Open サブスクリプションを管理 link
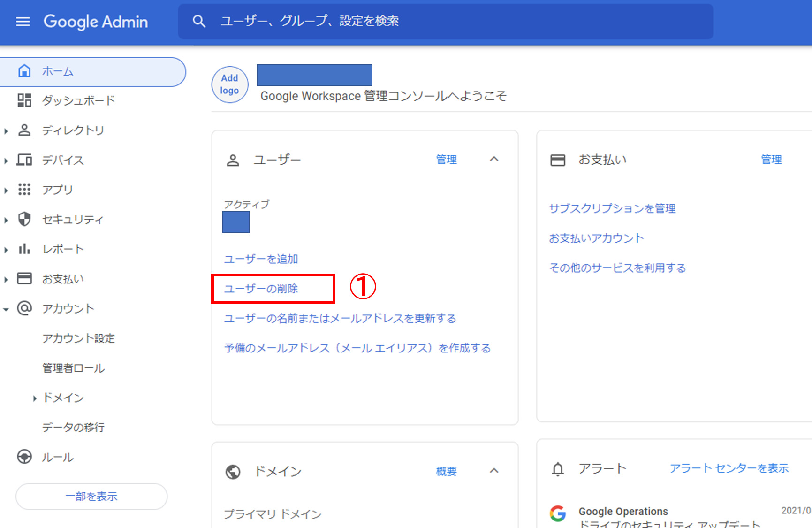Viewport: 812px width, 528px height. (x=612, y=208)
